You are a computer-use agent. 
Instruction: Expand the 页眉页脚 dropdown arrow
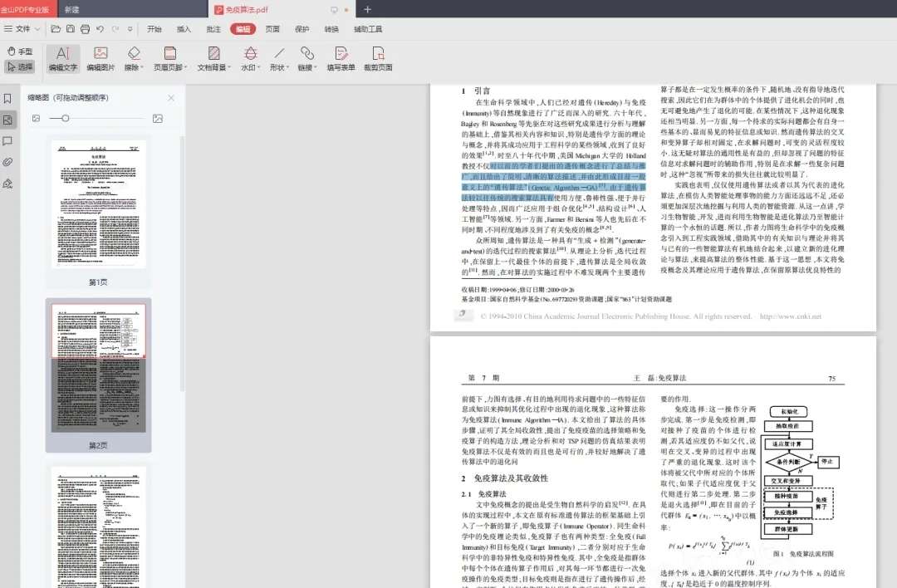coord(185,67)
